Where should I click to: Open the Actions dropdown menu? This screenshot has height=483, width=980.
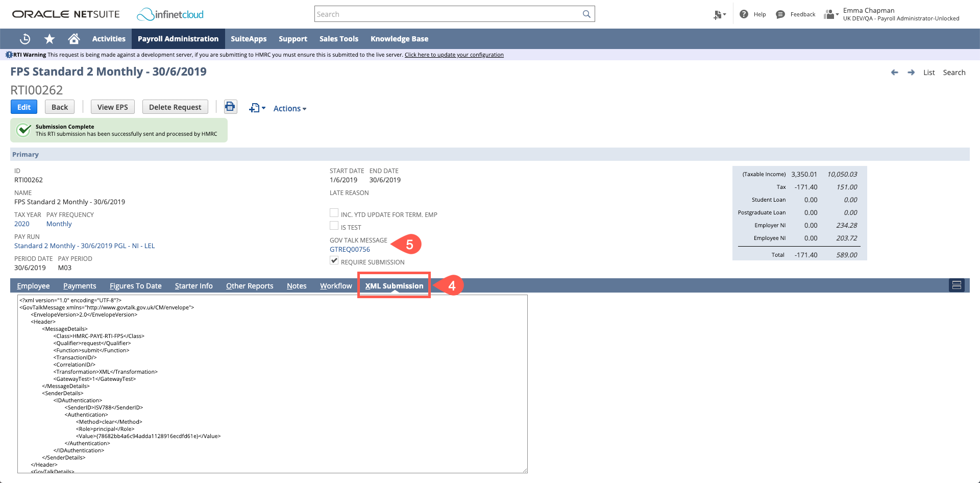[289, 108]
